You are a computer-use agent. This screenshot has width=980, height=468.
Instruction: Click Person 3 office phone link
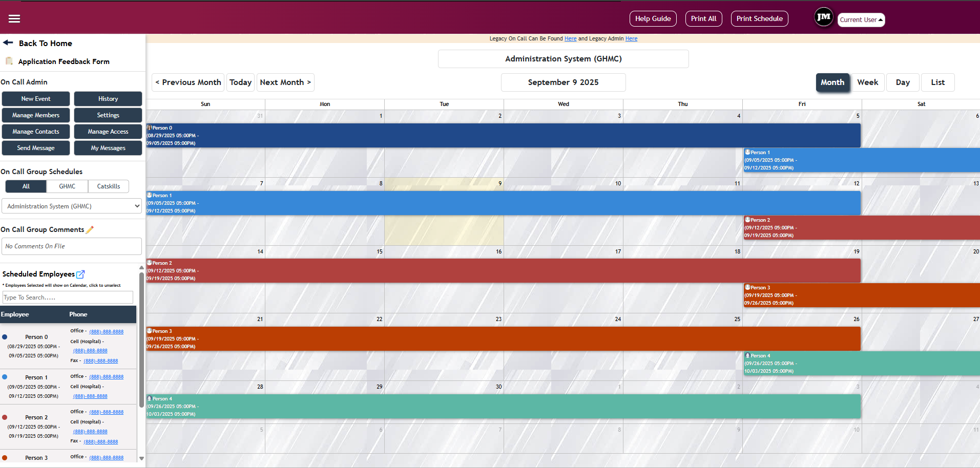107,458
